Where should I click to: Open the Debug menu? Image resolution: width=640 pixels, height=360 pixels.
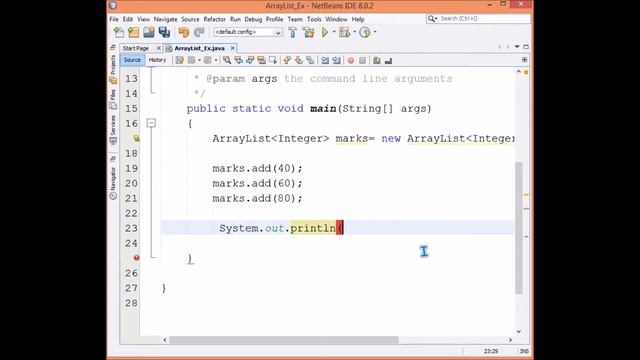pos(253,19)
